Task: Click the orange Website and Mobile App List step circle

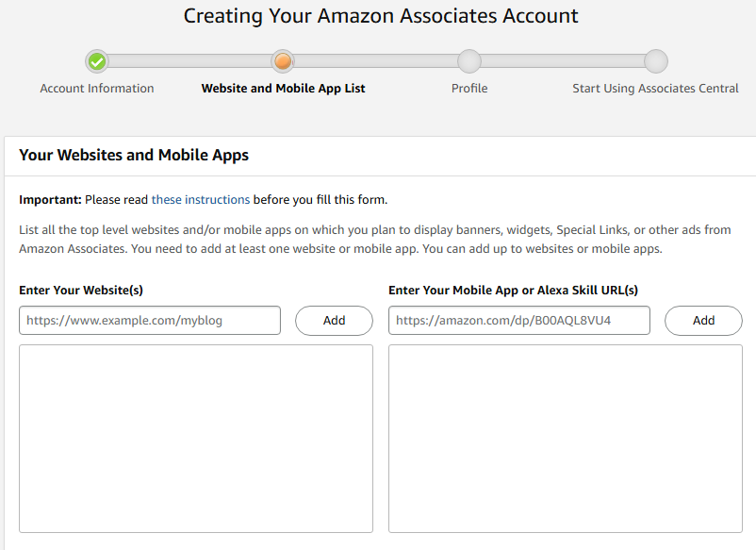Action: 283,61
